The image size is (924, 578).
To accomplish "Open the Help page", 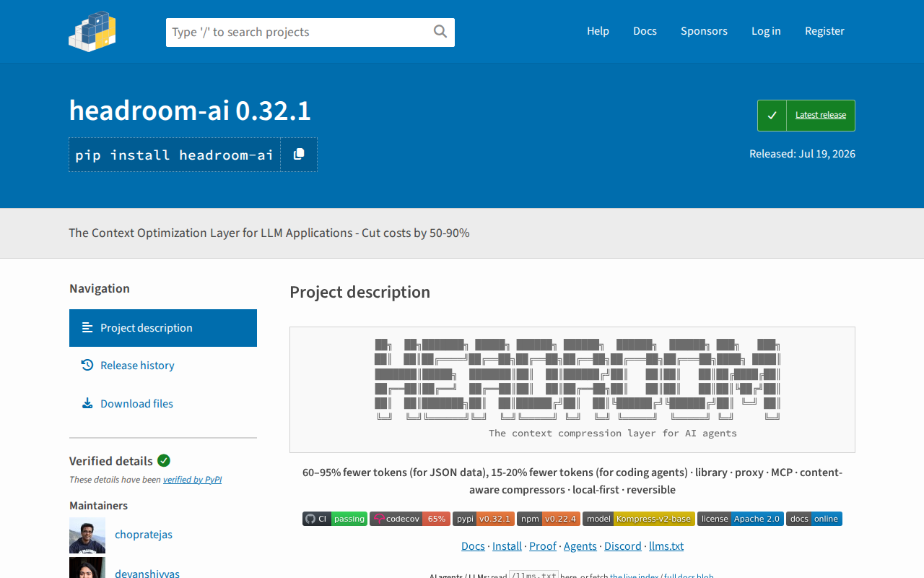I will [x=598, y=31].
